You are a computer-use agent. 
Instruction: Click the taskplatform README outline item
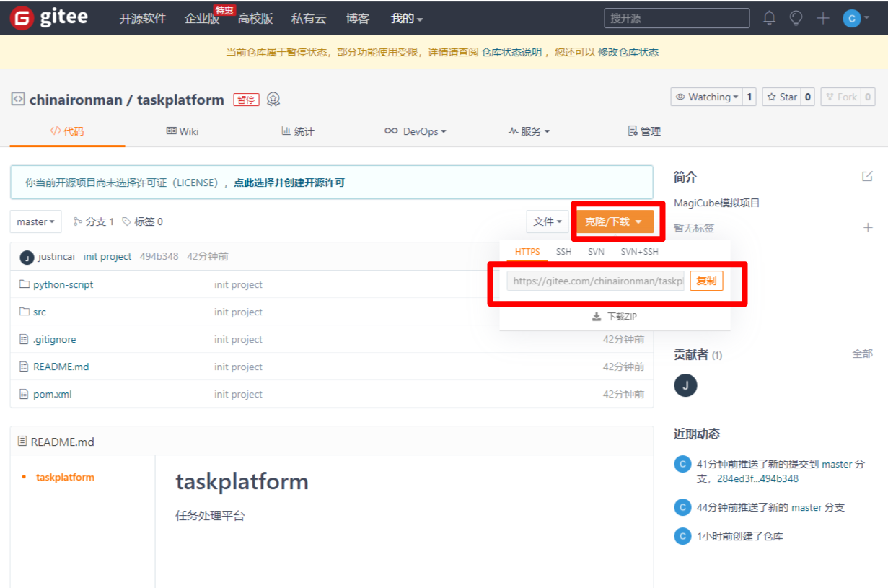pos(65,477)
